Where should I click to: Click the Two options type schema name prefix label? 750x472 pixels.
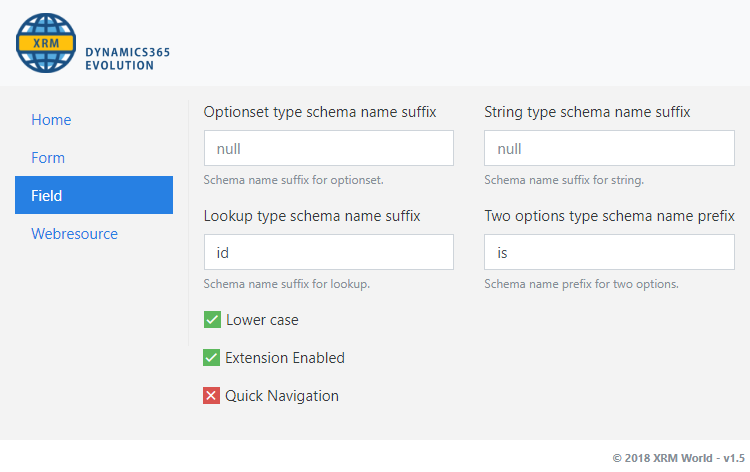[x=609, y=216]
